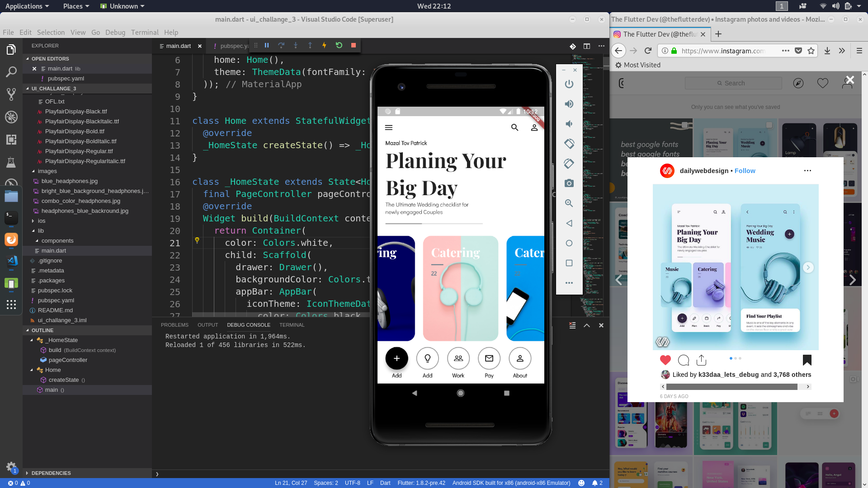868x488 pixels.
Task: Pause the debug session
Action: [267, 45]
